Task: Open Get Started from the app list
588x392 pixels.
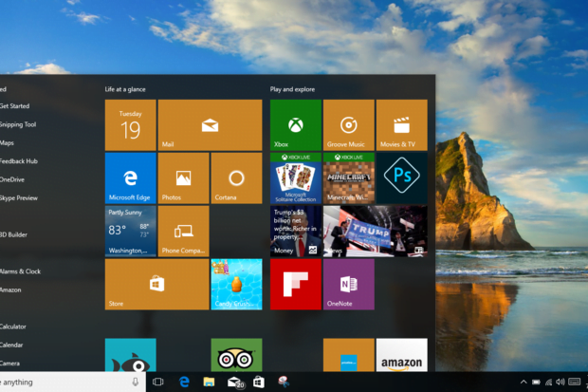Action: [14, 106]
